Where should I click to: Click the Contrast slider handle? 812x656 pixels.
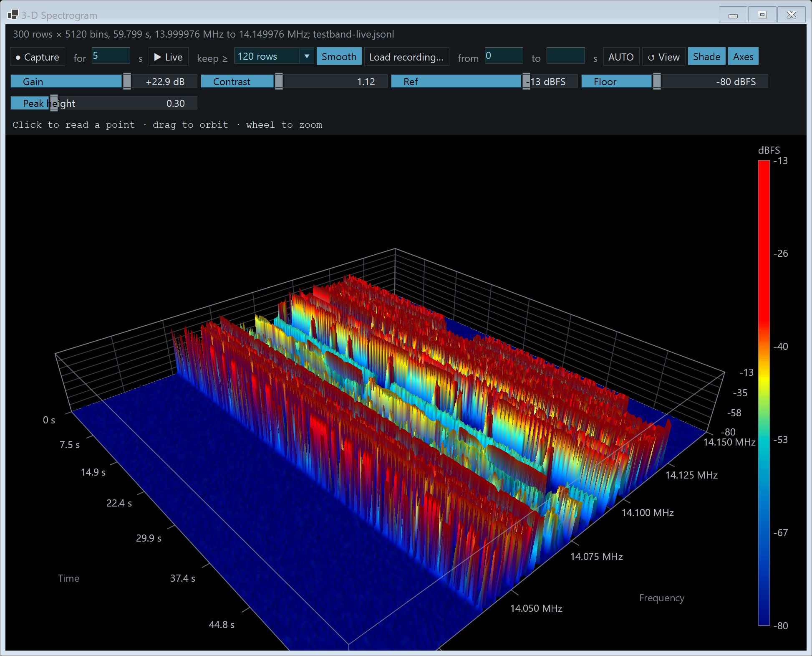[x=279, y=81]
